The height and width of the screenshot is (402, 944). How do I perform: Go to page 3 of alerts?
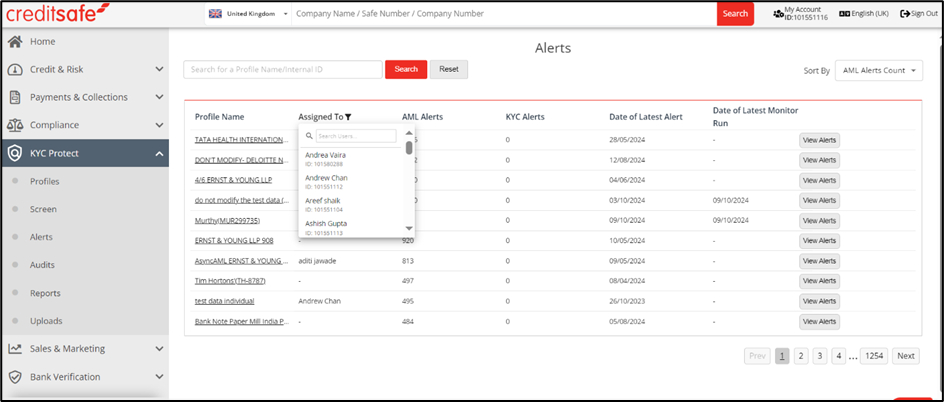(x=819, y=356)
